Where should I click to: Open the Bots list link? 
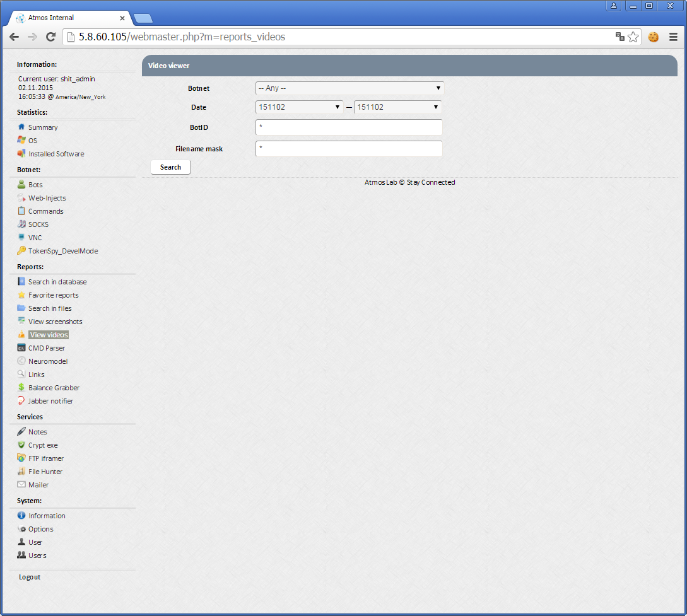click(35, 185)
